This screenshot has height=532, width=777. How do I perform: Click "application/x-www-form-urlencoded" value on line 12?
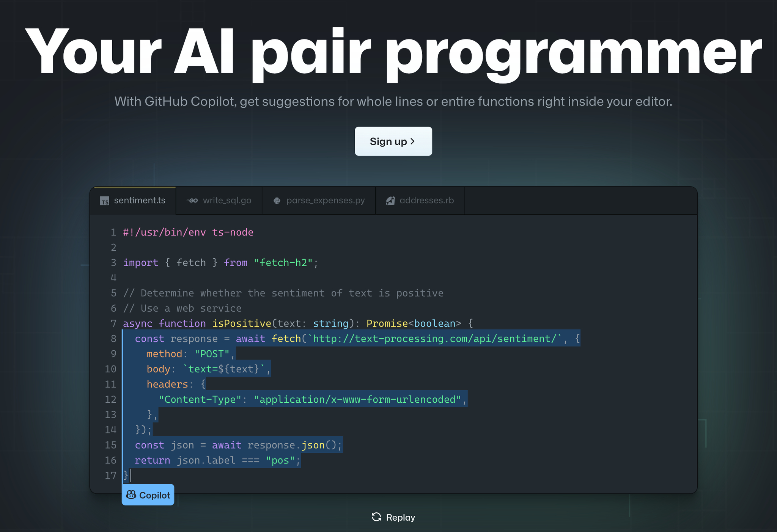(x=357, y=399)
